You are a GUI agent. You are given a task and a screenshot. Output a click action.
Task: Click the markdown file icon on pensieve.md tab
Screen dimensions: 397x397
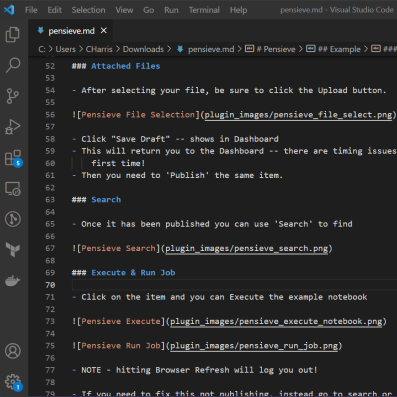[x=41, y=31]
